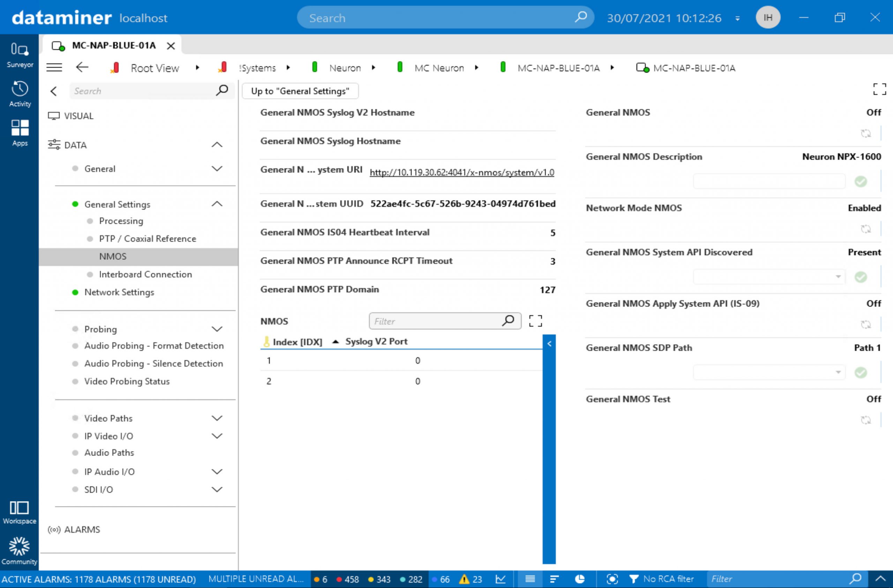The height and width of the screenshot is (588, 893).
Task: Select the Network Settings page
Action: [x=119, y=292]
